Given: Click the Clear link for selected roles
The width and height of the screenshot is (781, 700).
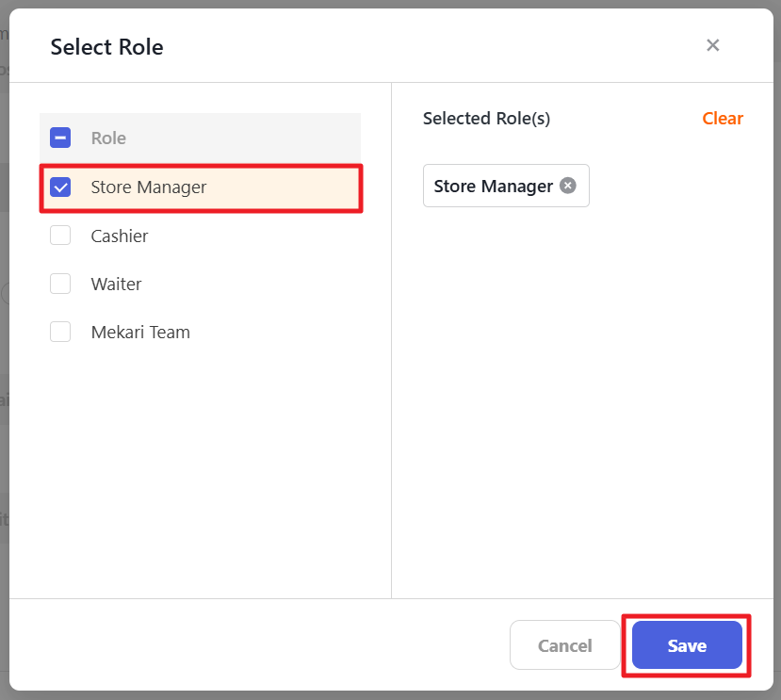Looking at the screenshot, I should coord(723,119).
